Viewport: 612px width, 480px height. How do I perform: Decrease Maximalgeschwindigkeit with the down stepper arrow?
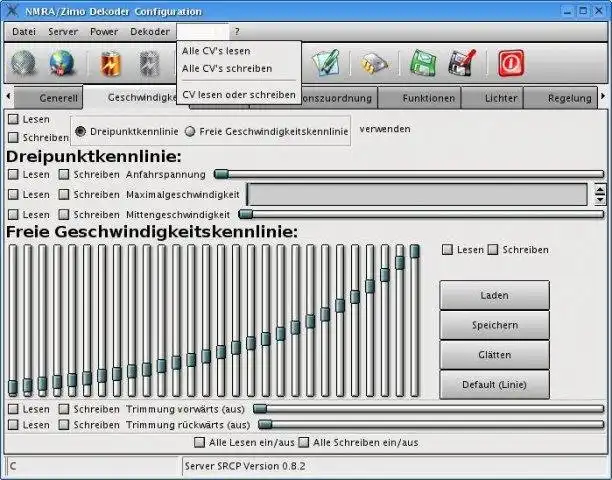[x=600, y=199]
